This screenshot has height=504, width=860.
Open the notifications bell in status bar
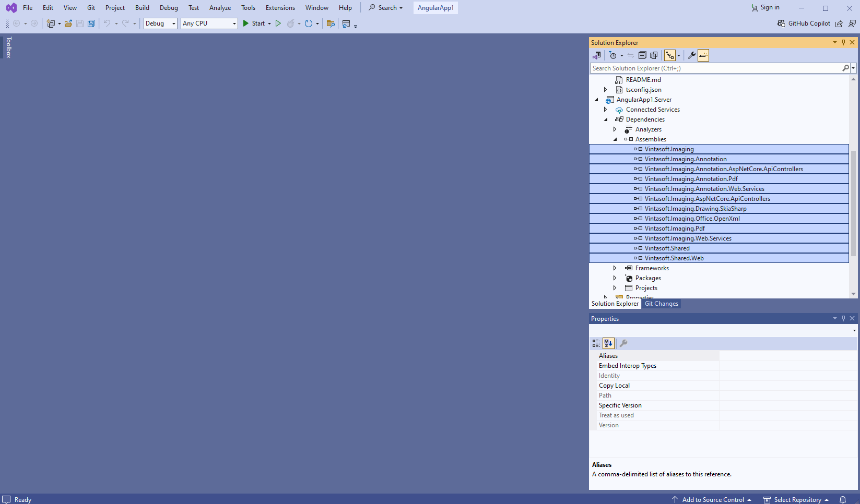click(843, 499)
